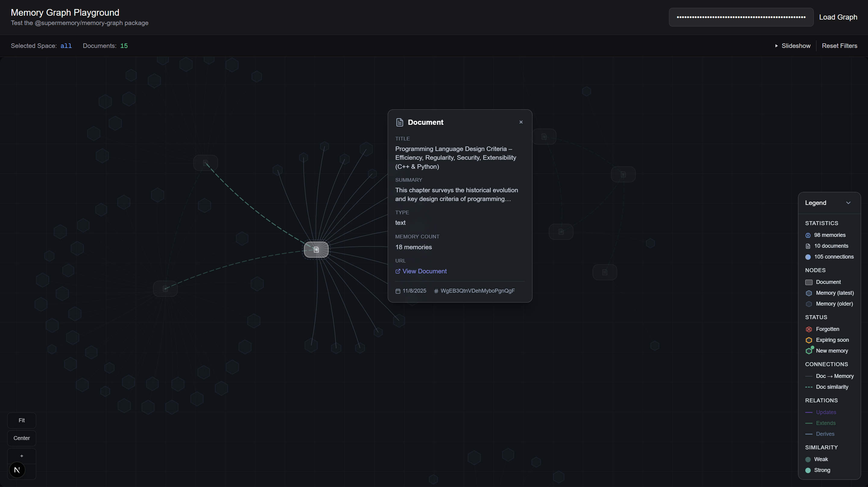
Task: Start the Slideshow playback
Action: click(x=793, y=46)
